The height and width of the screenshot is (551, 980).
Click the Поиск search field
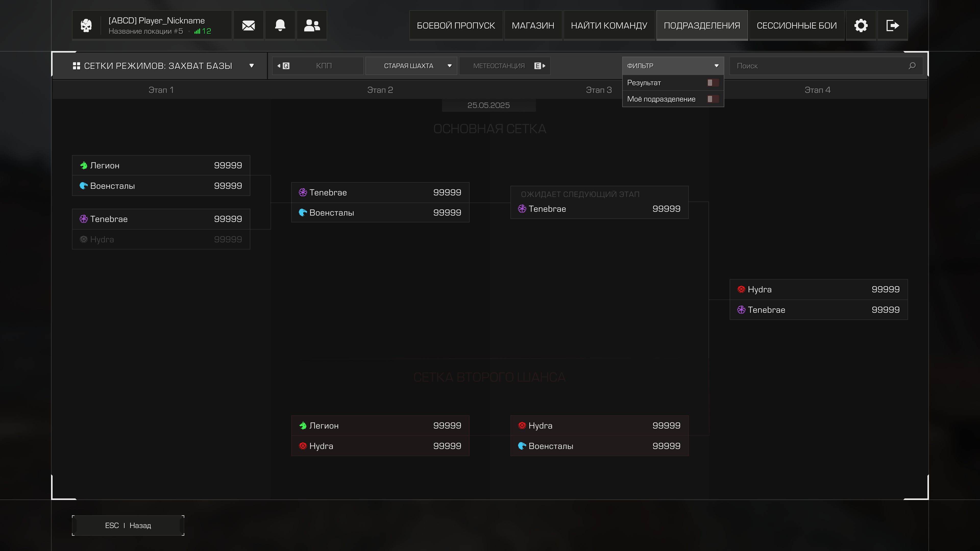point(818,66)
